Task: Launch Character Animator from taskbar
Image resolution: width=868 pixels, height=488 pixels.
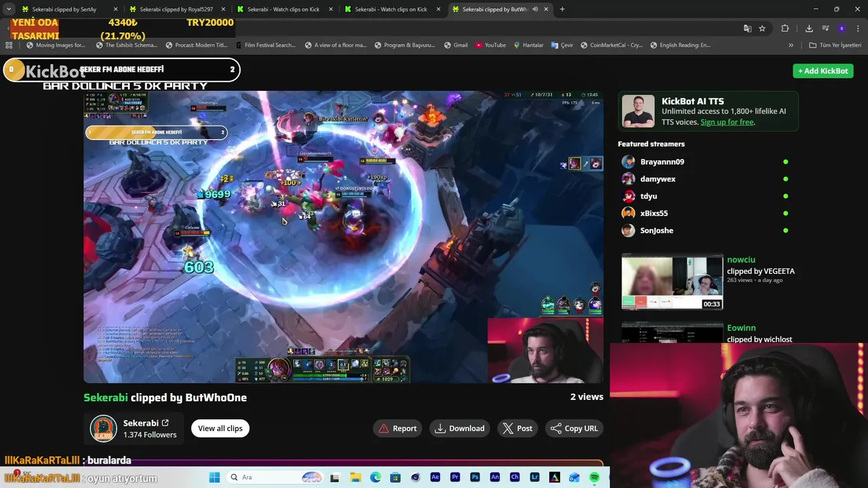Action: pyautogui.click(x=515, y=477)
